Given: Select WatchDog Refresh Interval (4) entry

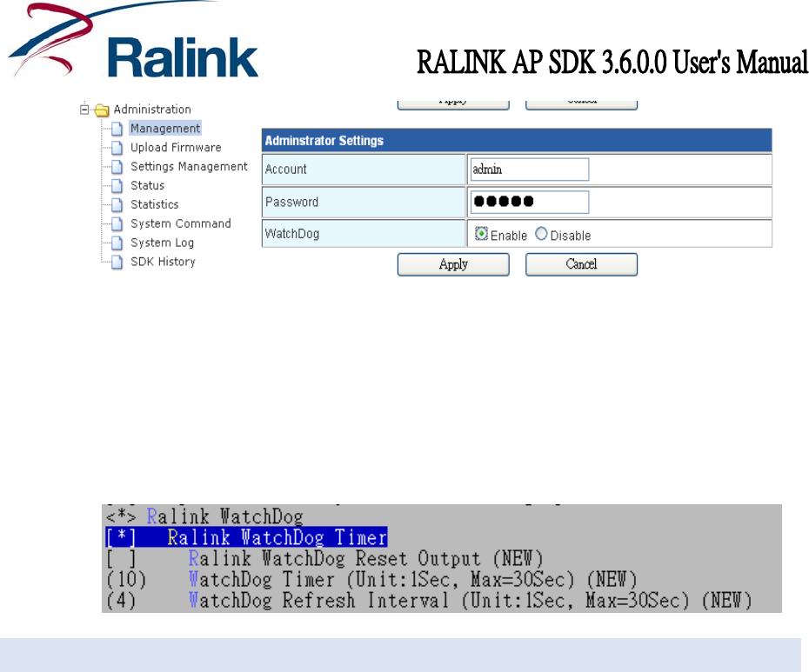Looking at the screenshot, I should click(x=428, y=601).
